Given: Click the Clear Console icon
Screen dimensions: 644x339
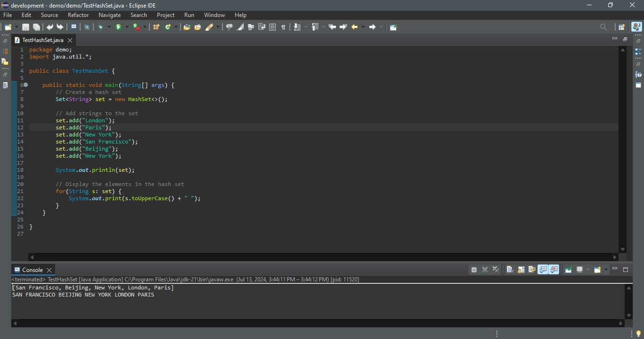Looking at the screenshot, I should [510, 270].
